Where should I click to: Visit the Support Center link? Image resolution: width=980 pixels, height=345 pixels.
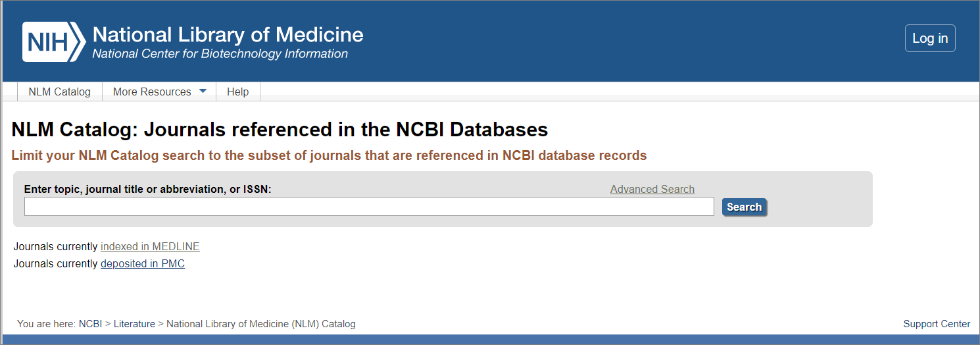[x=937, y=324]
